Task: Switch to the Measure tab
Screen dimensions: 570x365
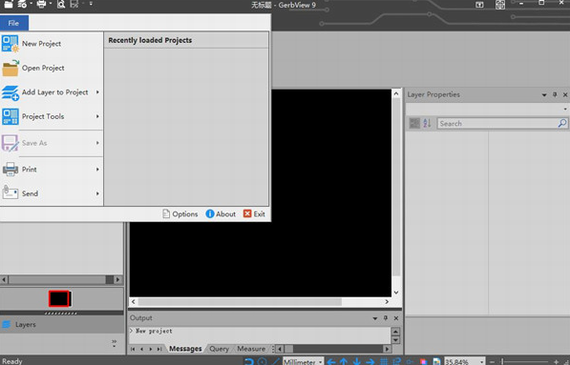Action: pos(251,349)
